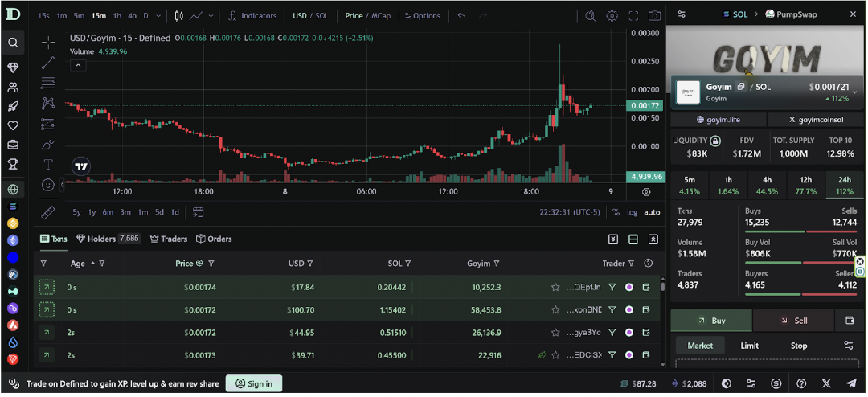
Task: Click the rocket icon in sidebar
Action: point(13,105)
